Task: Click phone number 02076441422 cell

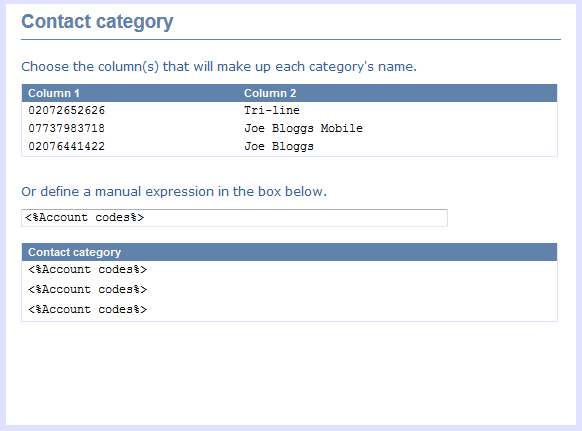Action: pyautogui.click(x=67, y=146)
